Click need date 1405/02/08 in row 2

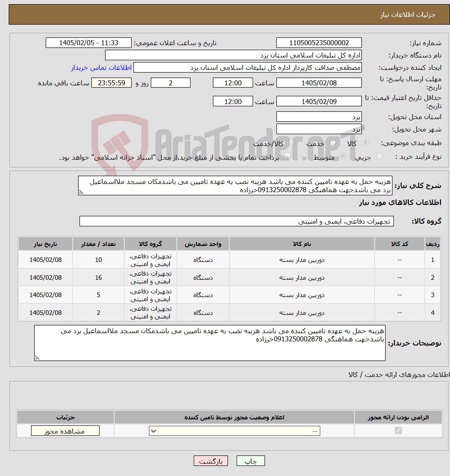[46, 277]
